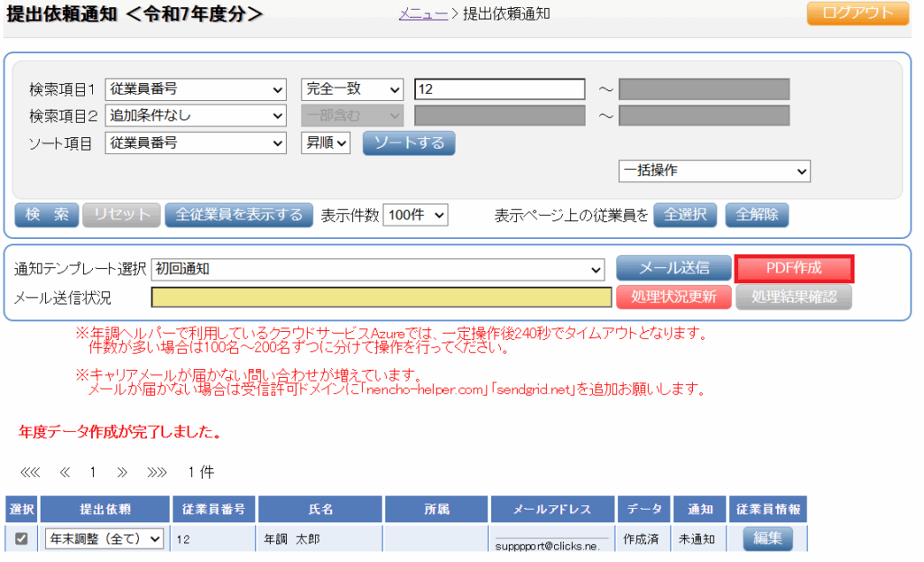924x562 pixels.
Task: Go to first page with ««« arrow
Action: click(30, 472)
